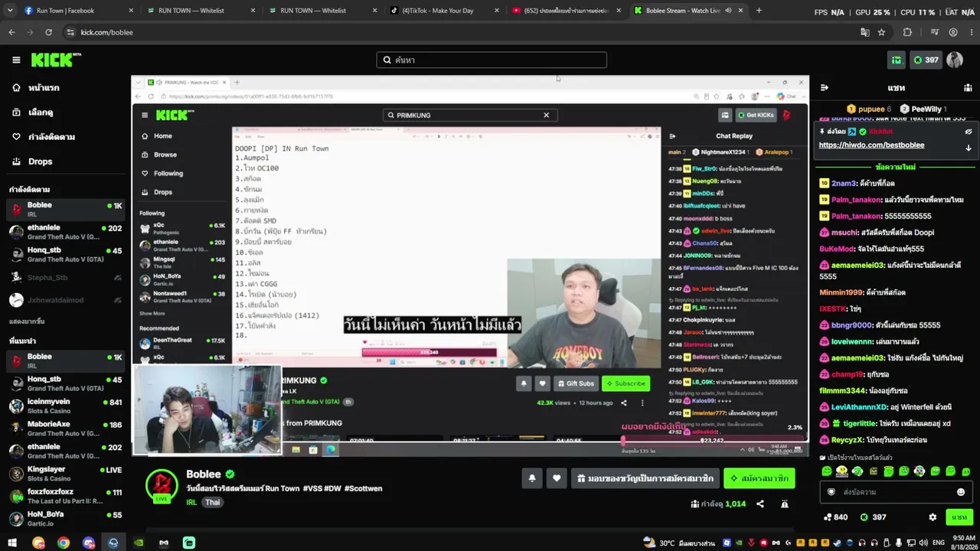Open HoN_BoYa recommended channel

coord(65,518)
